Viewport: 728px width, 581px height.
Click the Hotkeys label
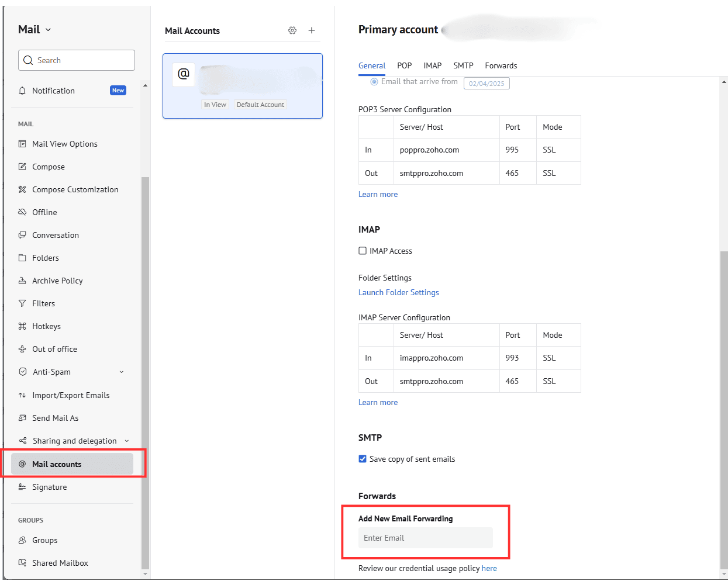coord(47,326)
